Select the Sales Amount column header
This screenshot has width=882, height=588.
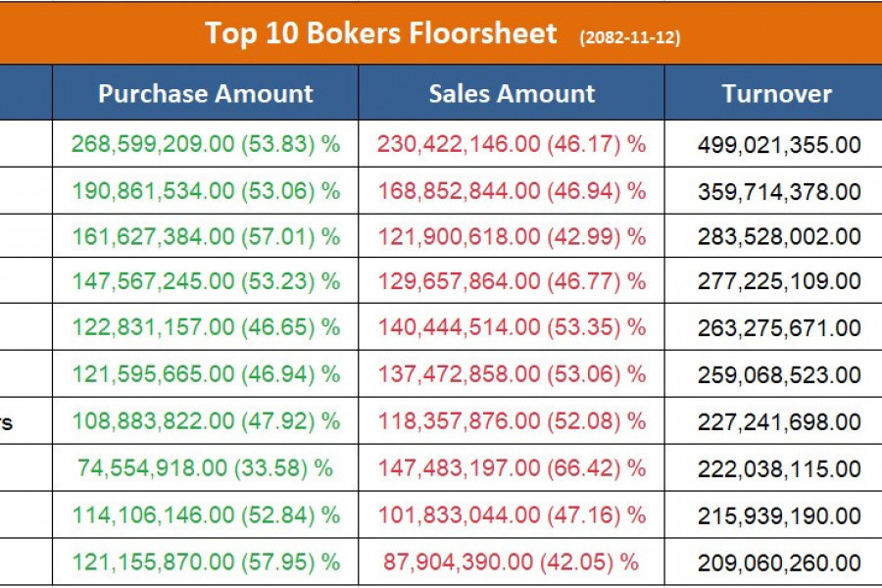click(512, 94)
